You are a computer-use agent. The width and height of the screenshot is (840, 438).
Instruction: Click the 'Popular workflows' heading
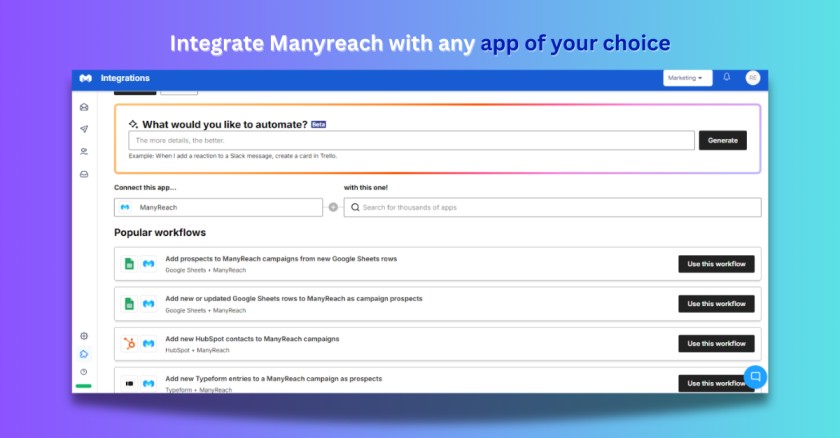tap(160, 232)
